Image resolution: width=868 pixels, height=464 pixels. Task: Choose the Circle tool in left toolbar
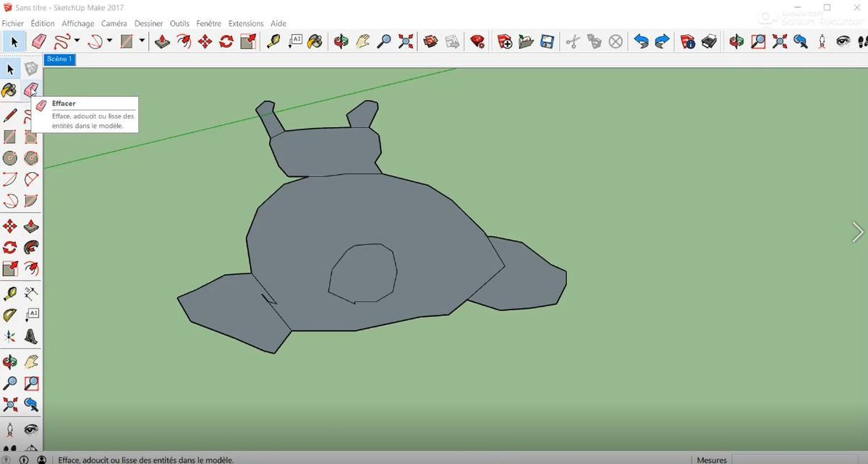pos(10,158)
